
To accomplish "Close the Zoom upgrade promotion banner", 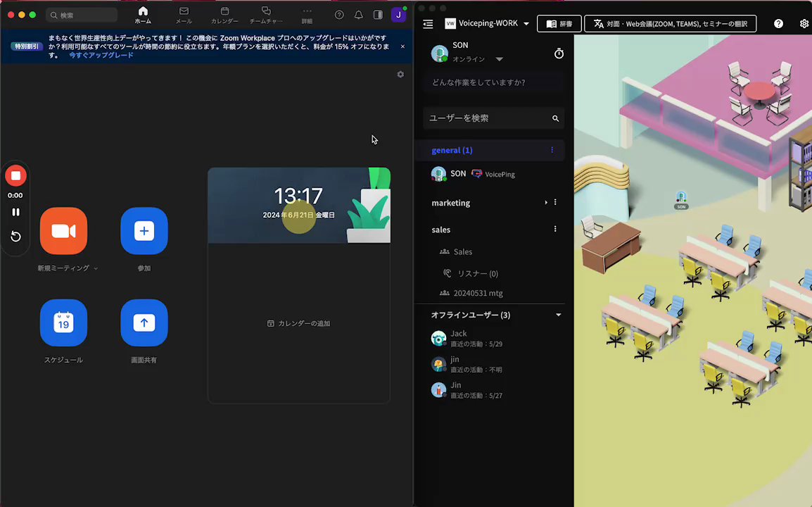I will pyautogui.click(x=403, y=46).
